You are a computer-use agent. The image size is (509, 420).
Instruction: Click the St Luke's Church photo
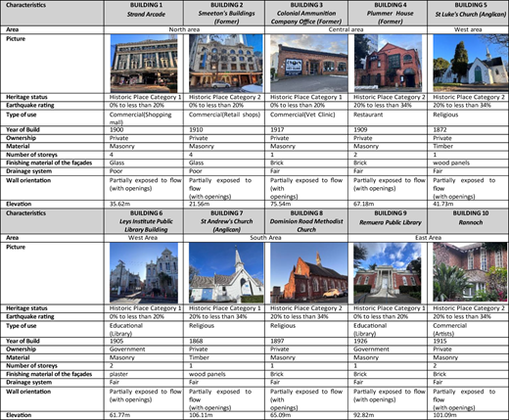click(470, 64)
